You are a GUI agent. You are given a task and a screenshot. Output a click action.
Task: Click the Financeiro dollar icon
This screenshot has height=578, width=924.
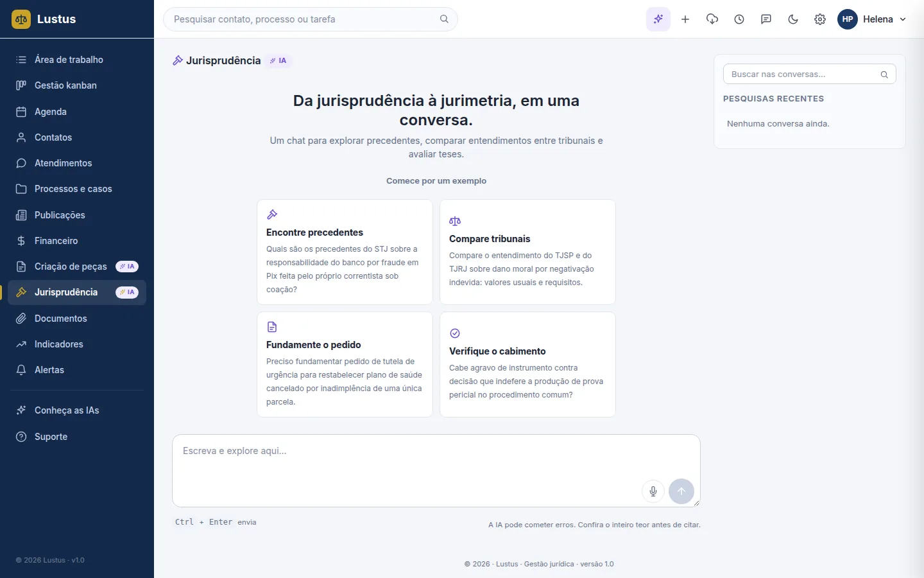coord(21,241)
